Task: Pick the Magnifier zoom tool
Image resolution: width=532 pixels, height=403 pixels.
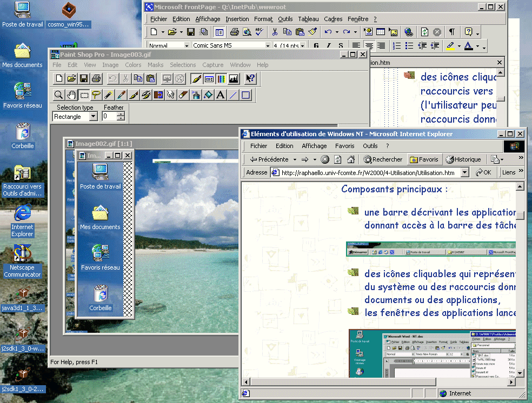Action: [58, 96]
